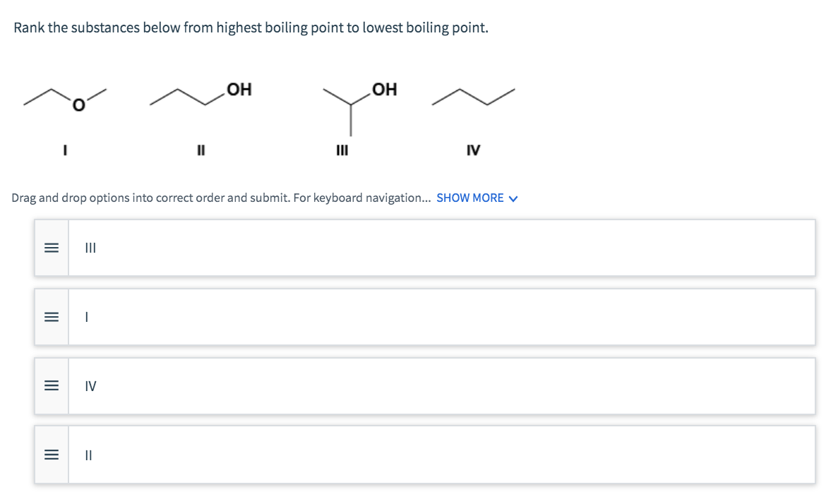Select the option row containing II

tap(424, 454)
